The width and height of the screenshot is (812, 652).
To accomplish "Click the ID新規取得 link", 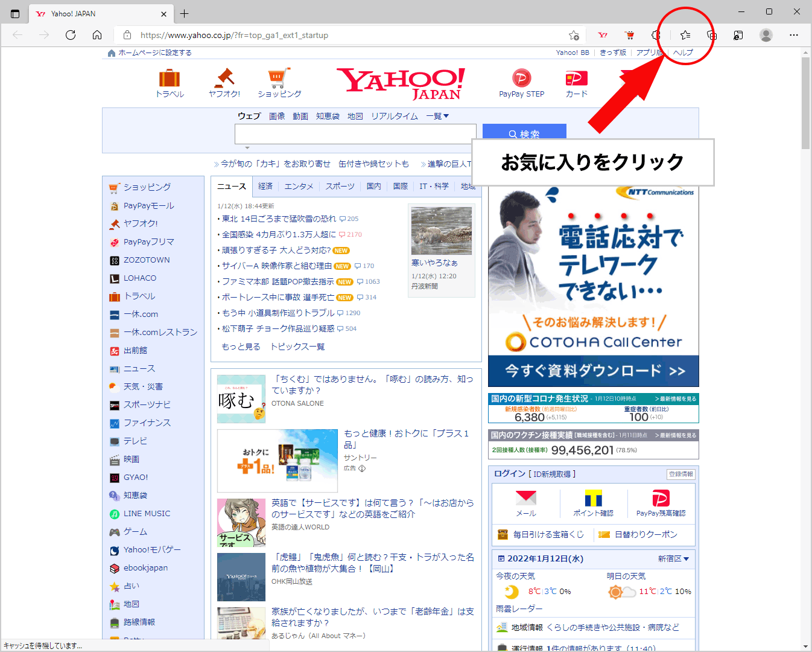I will click(x=553, y=474).
